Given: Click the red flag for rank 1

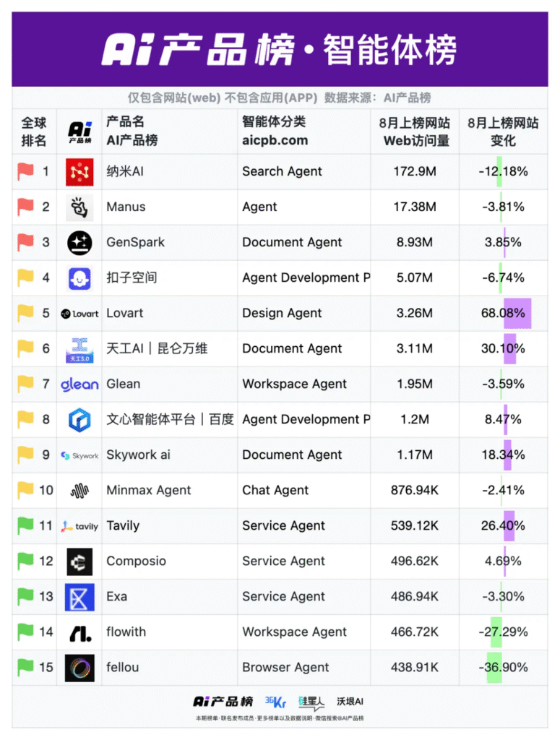Looking at the screenshot, I should tap(25, 172).
